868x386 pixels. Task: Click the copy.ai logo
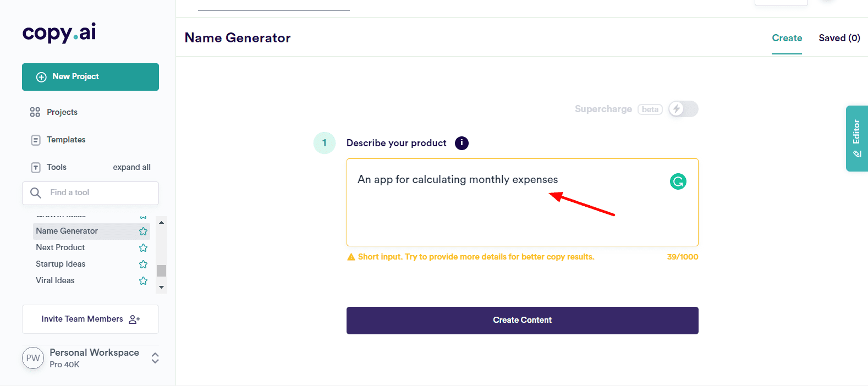pyautogui.click(x=59, y=32)
